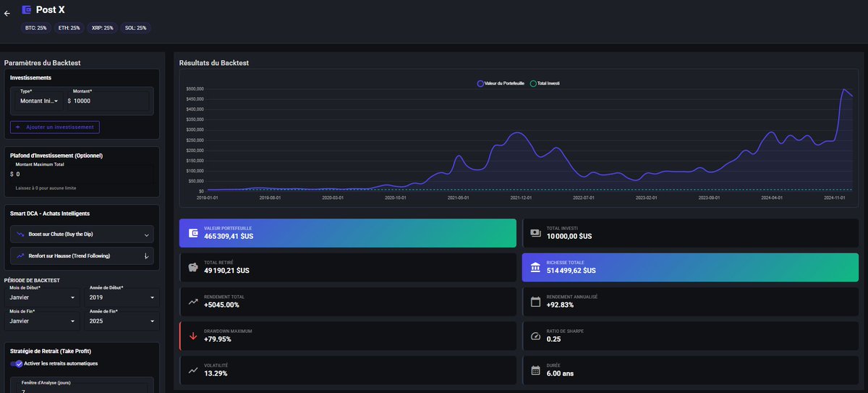Open Mois de Fin dropdown
The height and width of the screenshot is (393, 868).
tap(43, 320)
